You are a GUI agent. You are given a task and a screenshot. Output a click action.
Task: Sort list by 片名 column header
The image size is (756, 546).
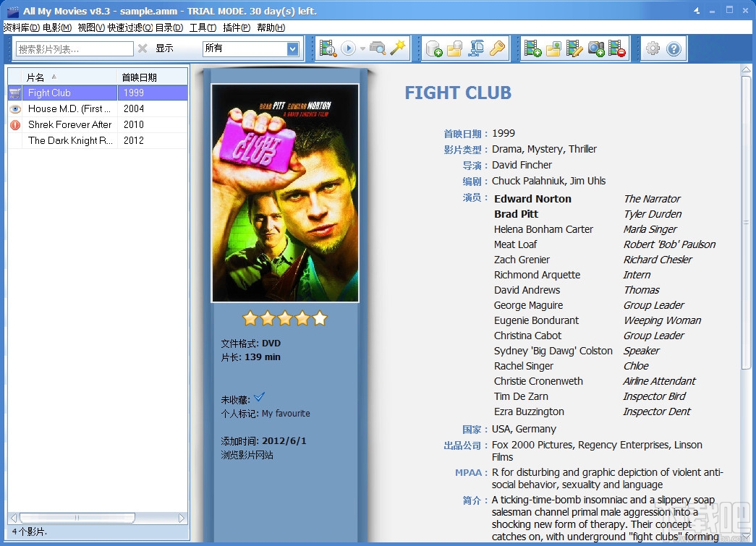69,77
